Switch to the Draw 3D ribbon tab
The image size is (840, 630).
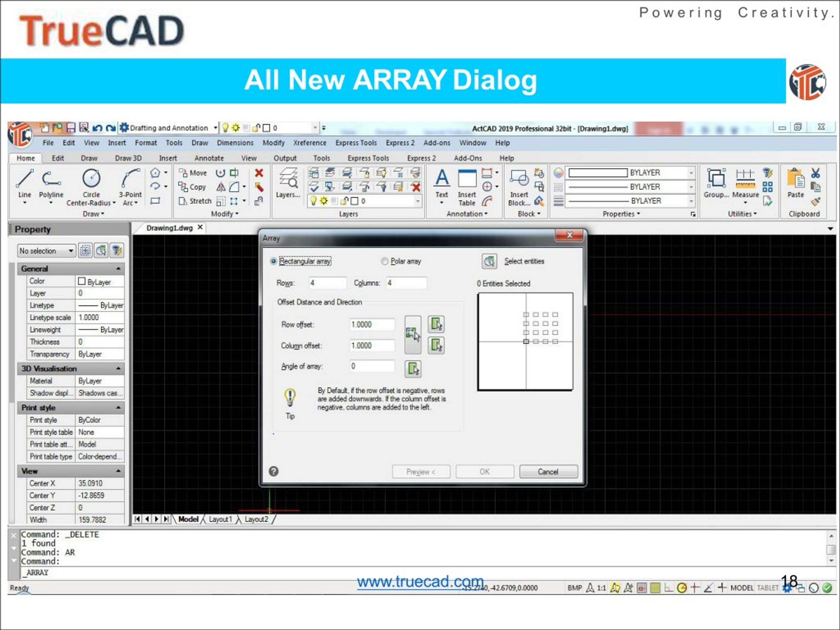click(x=128, y=158)
